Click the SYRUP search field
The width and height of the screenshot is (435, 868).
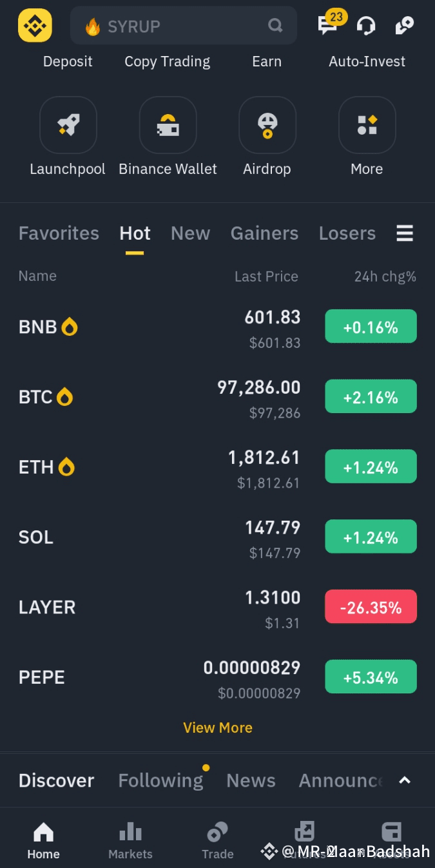[184, 26]
